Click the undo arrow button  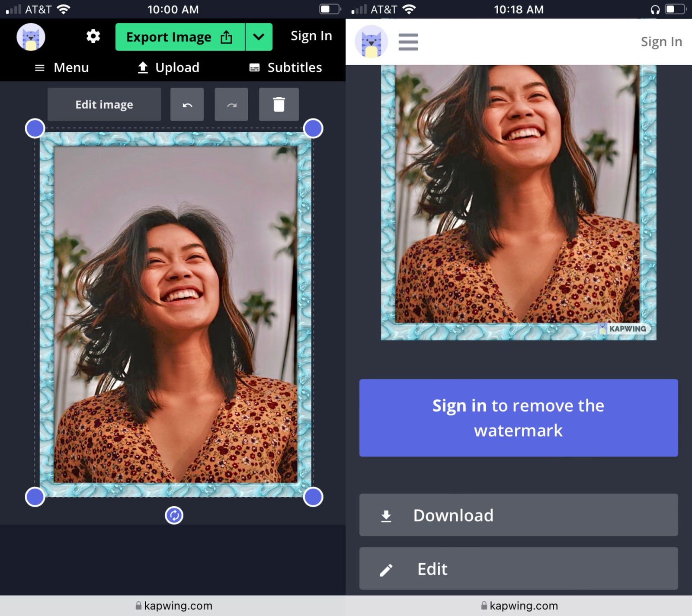[187, 105]
